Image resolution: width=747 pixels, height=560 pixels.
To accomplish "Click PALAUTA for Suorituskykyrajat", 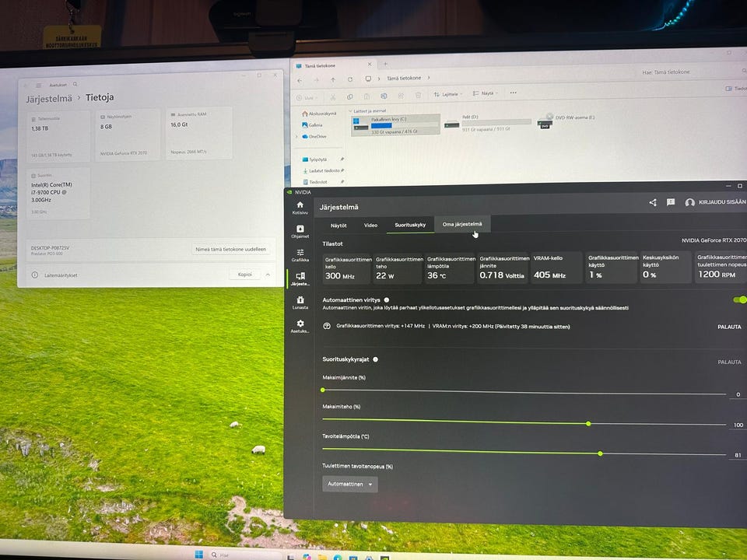I will [729, 362].
